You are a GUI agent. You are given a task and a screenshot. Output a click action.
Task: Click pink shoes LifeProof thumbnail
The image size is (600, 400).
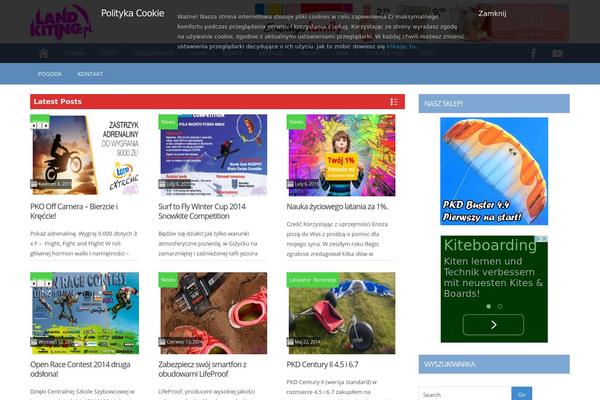[213, 313]
